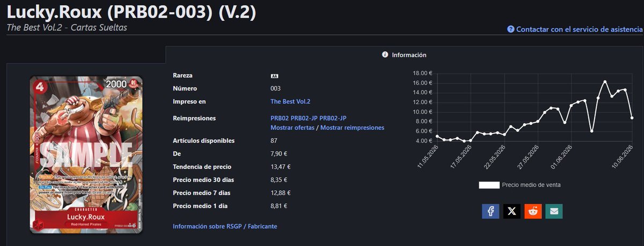644x246 pixels.
Task: Click the Reimpresiones label
Action: pos(193,118)
